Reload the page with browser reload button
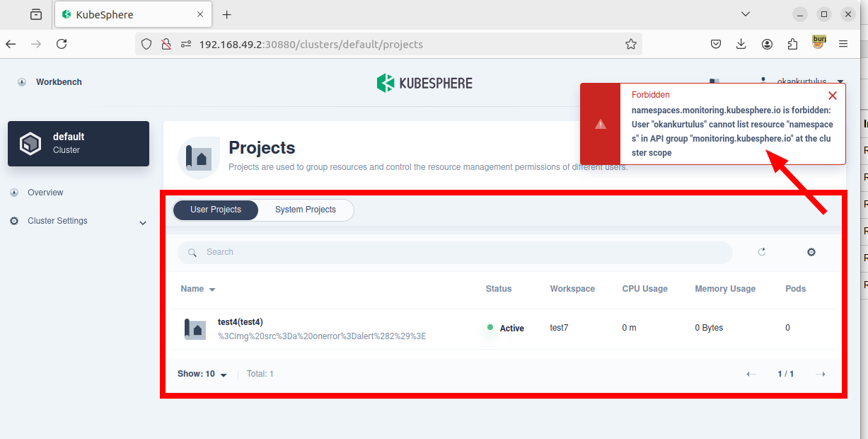The height and width of the screenshot is (439, 868). pos(62,44)
